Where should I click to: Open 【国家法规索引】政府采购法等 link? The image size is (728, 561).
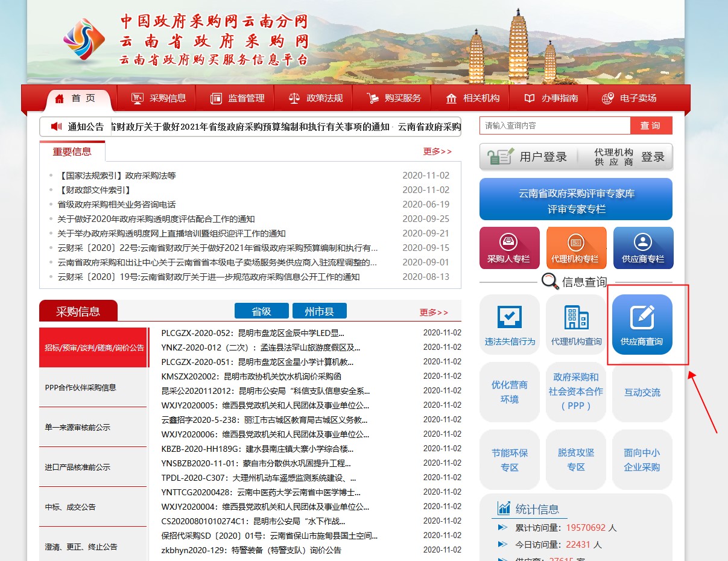point(116,176)
